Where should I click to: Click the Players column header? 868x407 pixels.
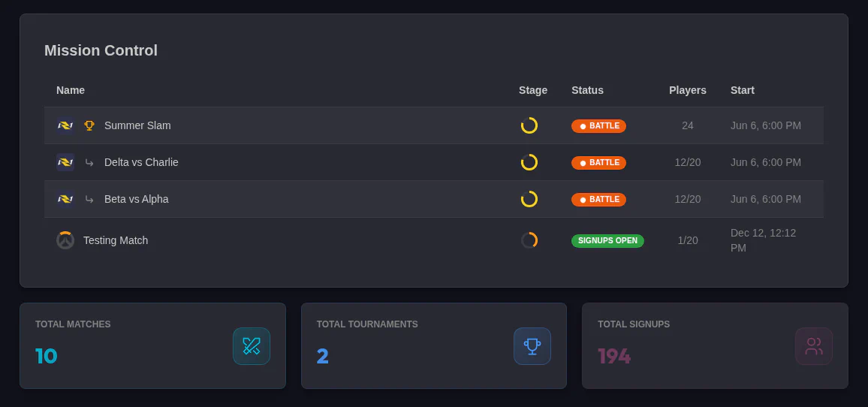click(x=687, y=90)
